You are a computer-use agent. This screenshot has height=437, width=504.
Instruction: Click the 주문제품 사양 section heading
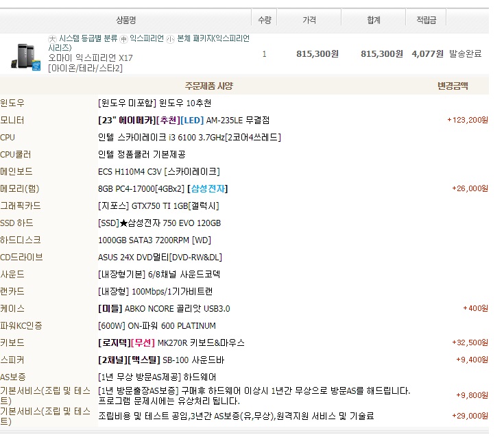(209, 86)
